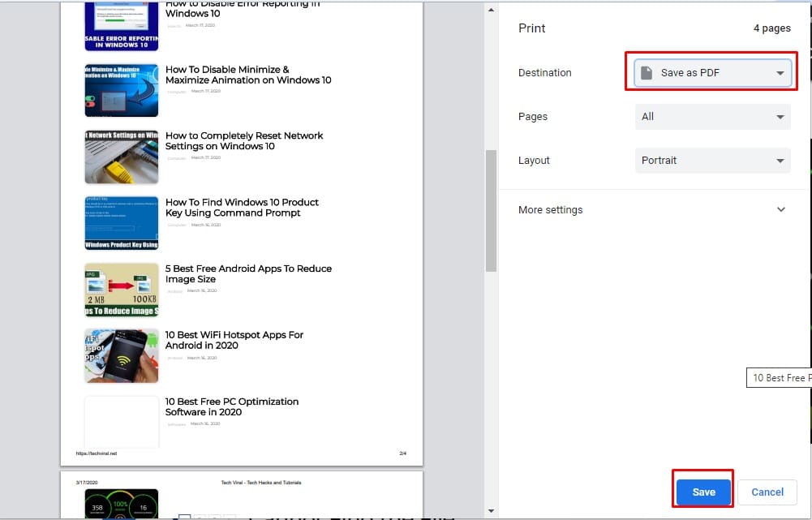Click the blue Save button
The height and width of the screenshot is (520, 812).
[x=703, y=492]
